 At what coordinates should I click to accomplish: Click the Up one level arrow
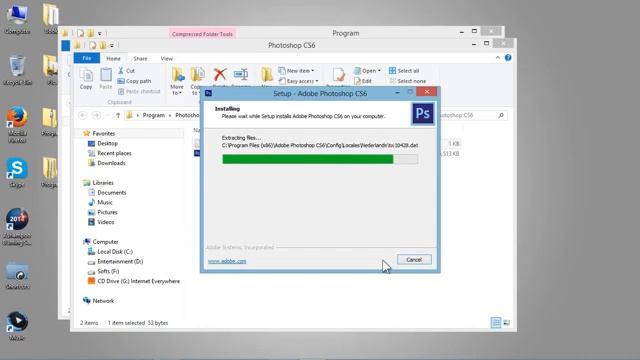(x=118, y=116)
